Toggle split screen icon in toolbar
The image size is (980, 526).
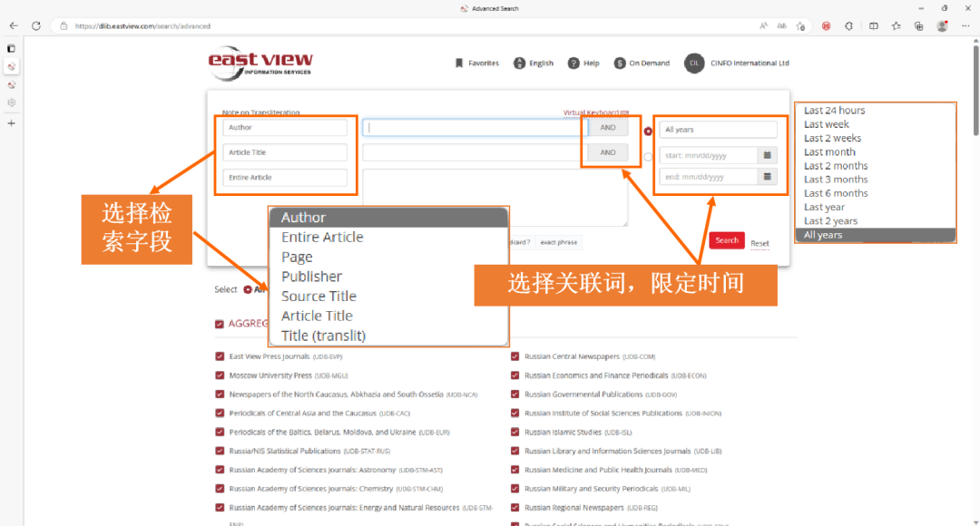(x=874, y=26)
